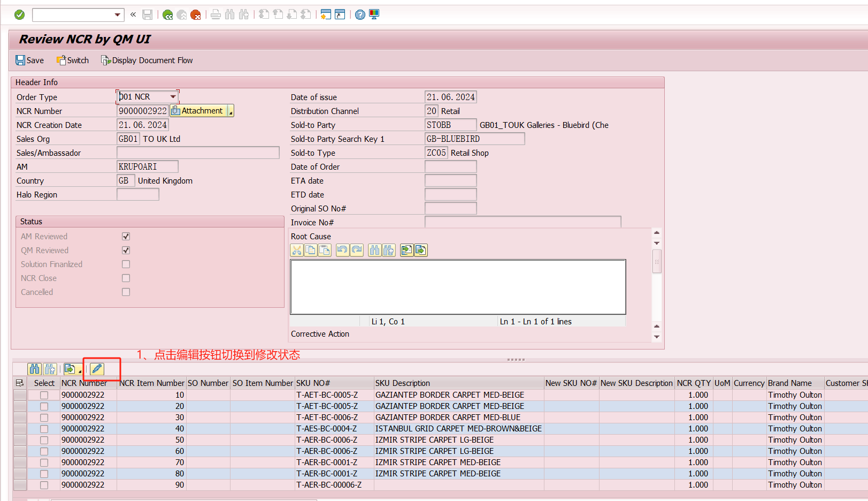The height and width of the screenshot is (501, 868).
Task: Click the Attachment button beside NCR Number
Action: point(198,111)
